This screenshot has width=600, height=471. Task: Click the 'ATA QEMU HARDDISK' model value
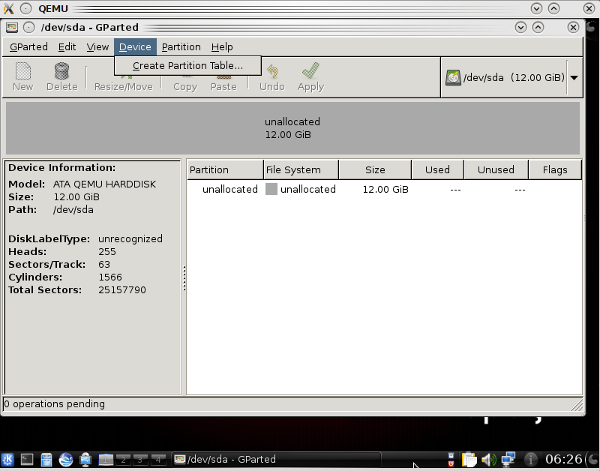(104, 184)
